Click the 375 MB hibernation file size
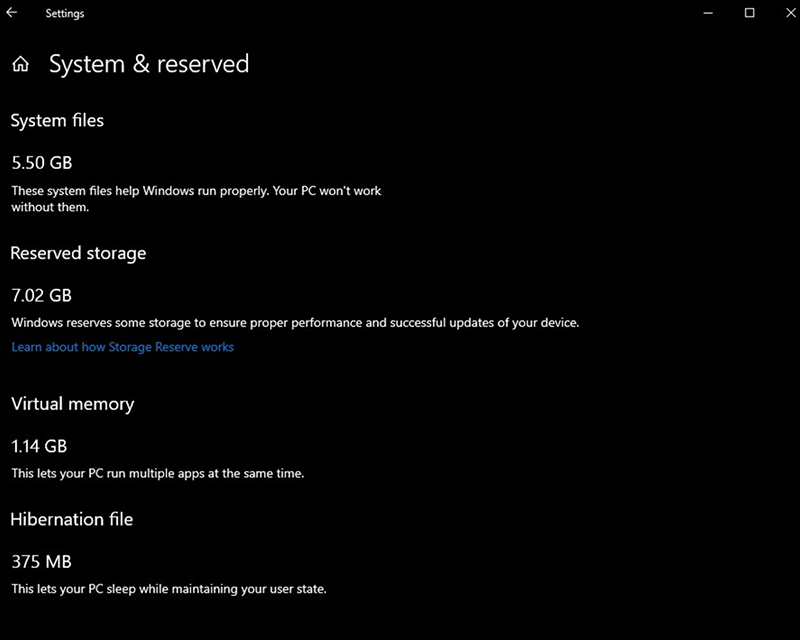 41,562
